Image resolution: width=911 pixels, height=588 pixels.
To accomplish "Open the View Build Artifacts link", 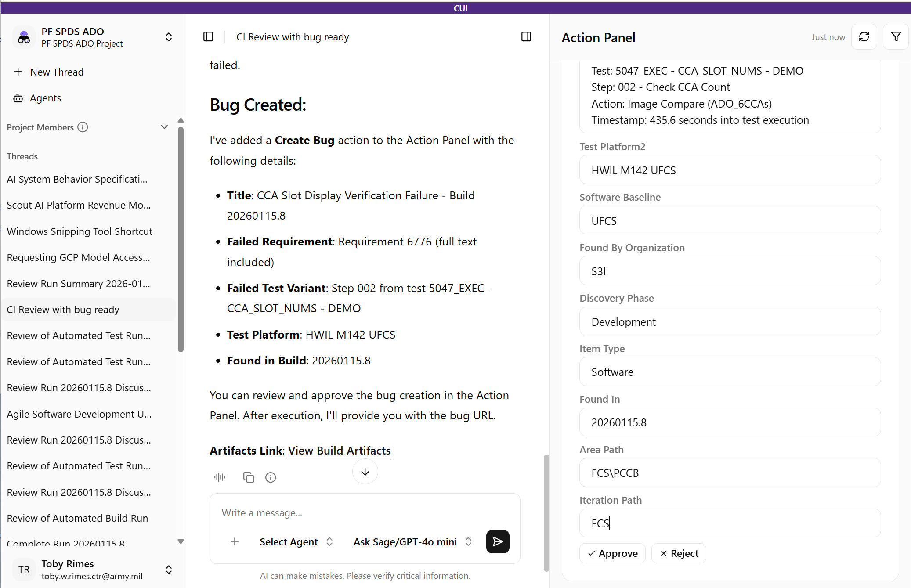I will coord(339,451).
